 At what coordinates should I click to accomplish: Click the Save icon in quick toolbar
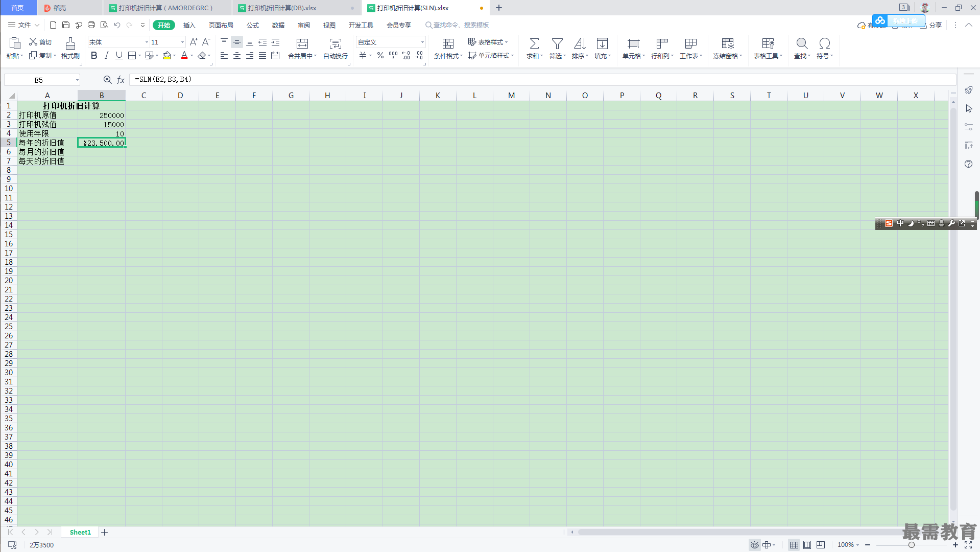point(66,25)
